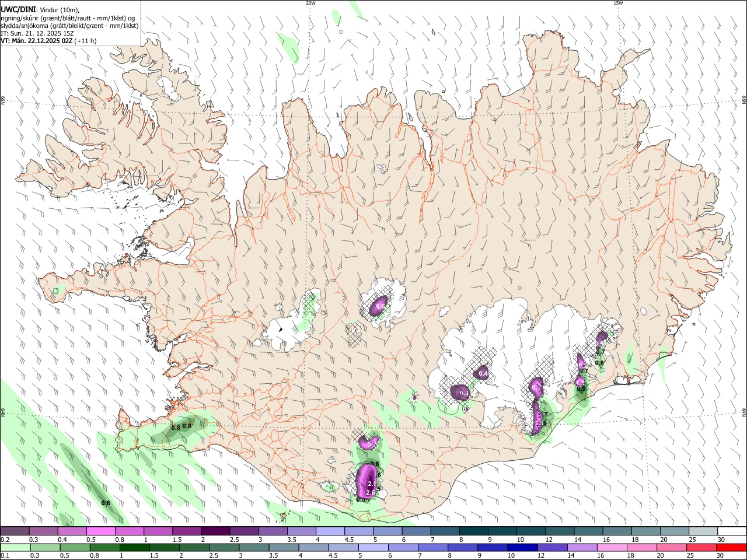Select lower-bar pale green swatch between 0.1 and 0.3

click(15, 548)
